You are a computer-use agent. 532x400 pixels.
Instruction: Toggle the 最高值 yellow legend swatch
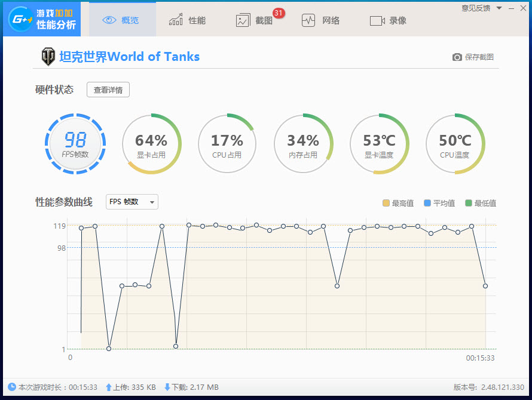[386, 203]
